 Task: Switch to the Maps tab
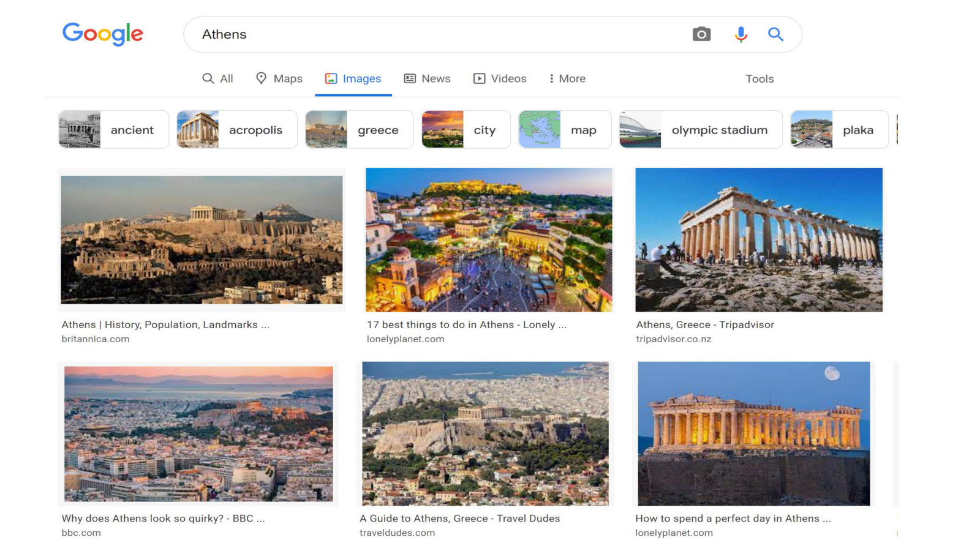point(279,78)
